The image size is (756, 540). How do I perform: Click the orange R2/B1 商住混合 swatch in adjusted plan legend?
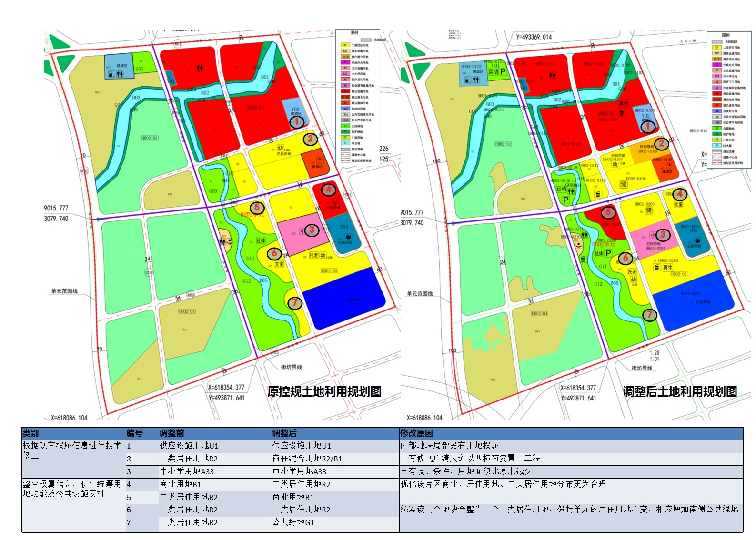pos(716,59)
